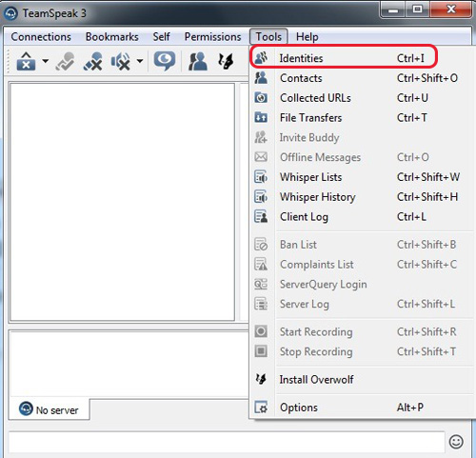Minimize the TeamSpeak 3 window
Screen dimensions: 476x458
click(393, 10)
